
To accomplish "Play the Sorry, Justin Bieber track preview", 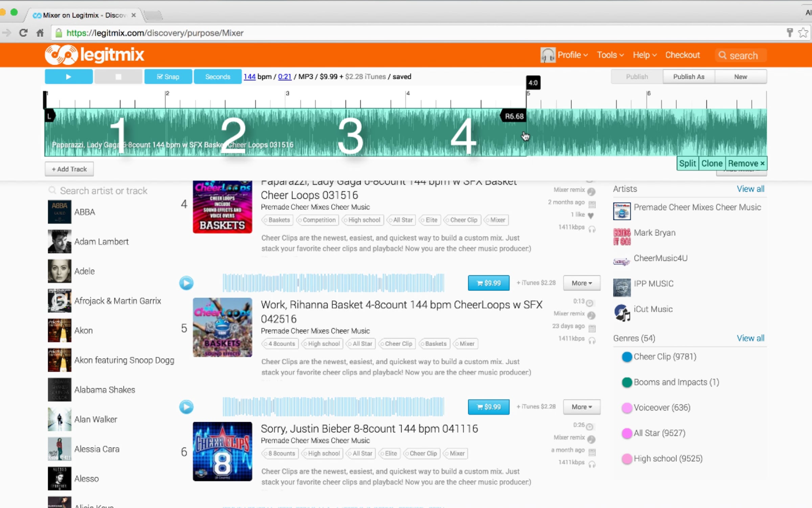I will 186,407.
